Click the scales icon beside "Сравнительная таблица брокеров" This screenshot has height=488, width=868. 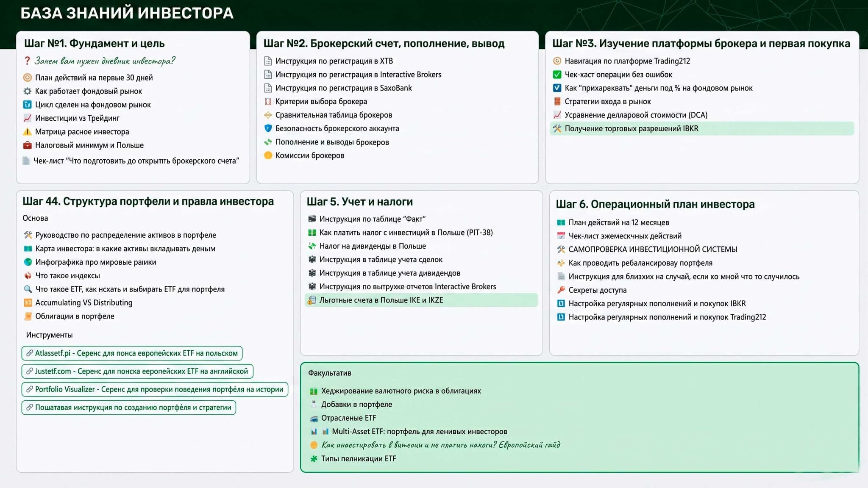pyautogui.click(x=268, y=115)
